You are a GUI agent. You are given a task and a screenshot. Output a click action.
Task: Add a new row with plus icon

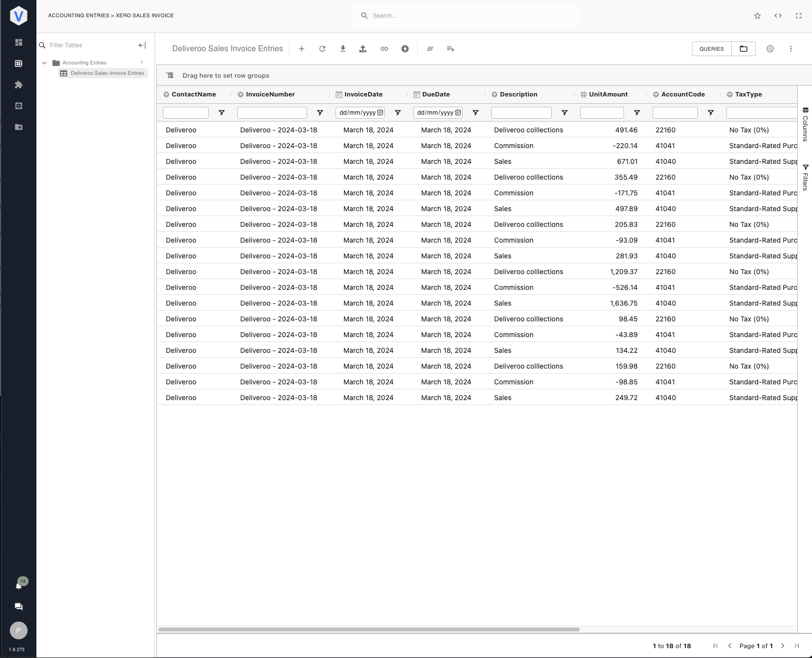tap(302, 49)
